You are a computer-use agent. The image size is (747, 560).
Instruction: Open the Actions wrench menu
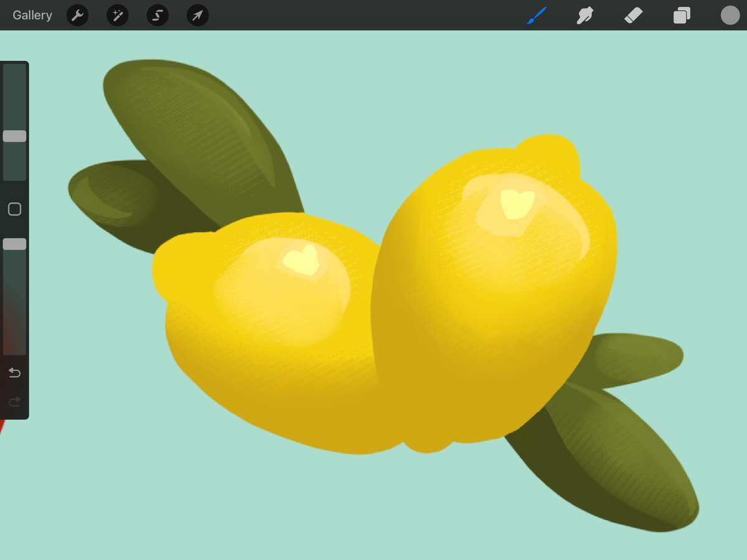[x=77, y=16]
